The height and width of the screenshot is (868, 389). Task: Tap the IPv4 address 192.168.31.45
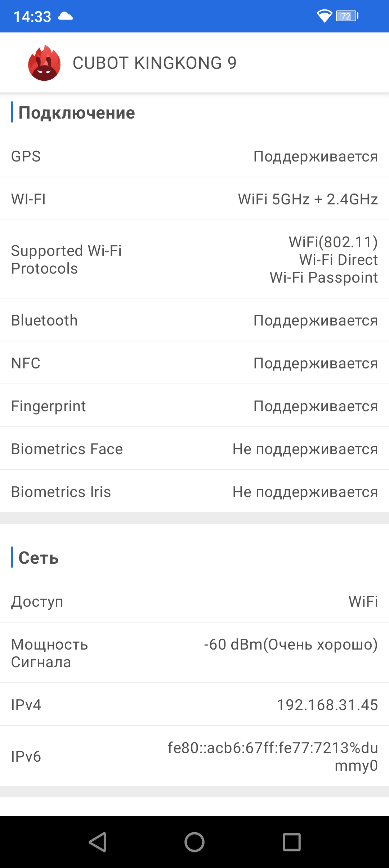pyautogui.click(x=327, y=705)
